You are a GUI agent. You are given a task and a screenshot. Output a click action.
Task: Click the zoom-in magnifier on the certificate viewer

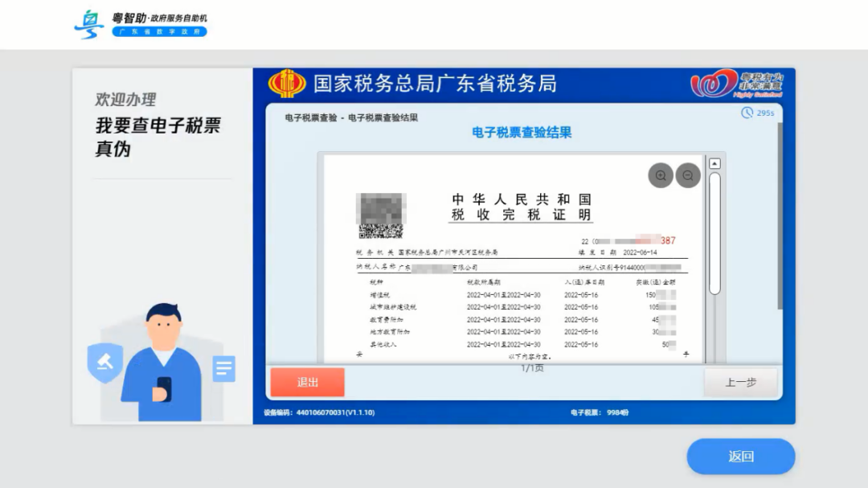661,175
